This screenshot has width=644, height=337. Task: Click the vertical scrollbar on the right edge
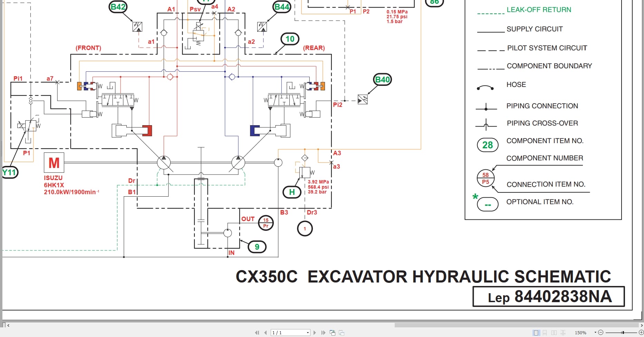tap(642, 155)
